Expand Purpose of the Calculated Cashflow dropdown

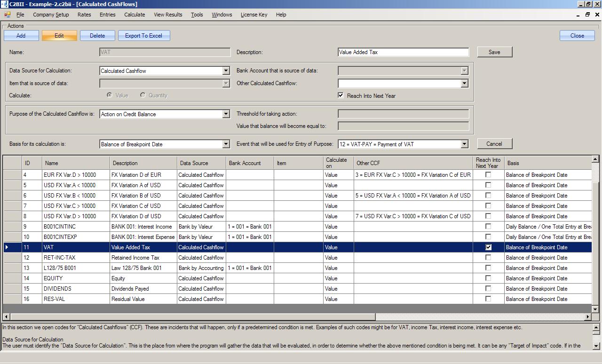226,114
